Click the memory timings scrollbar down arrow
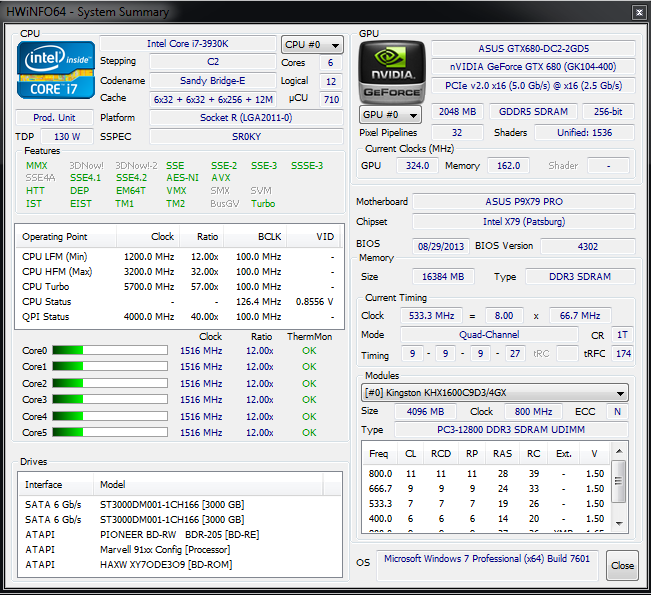 point(619,524)
